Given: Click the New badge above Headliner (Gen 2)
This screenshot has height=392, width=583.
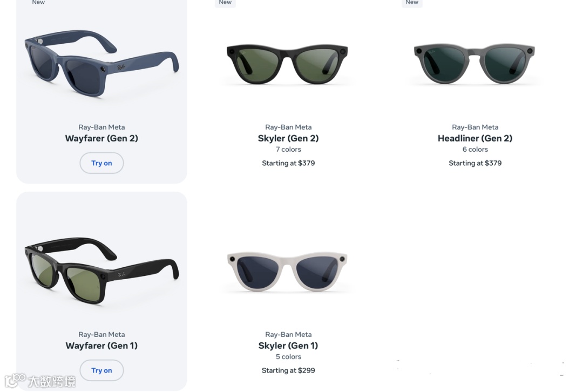Looking at the screenshot, I should coord(412,3).
